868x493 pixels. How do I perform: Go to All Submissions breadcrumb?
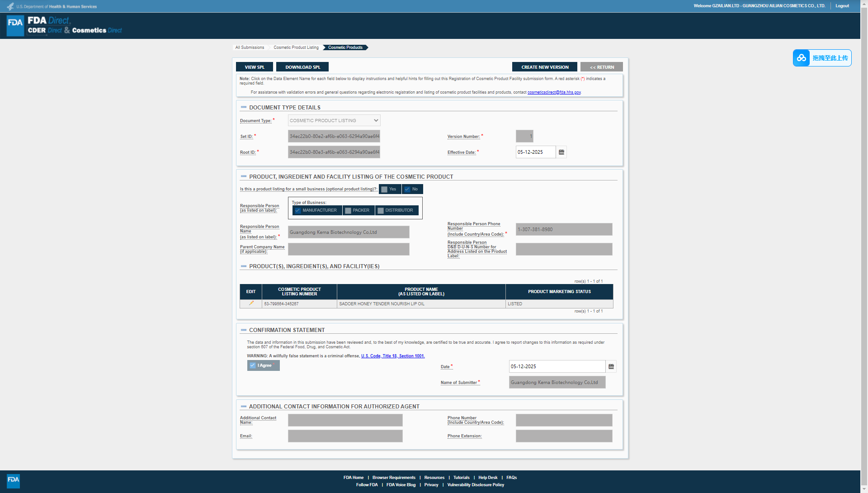pos(250,47)
